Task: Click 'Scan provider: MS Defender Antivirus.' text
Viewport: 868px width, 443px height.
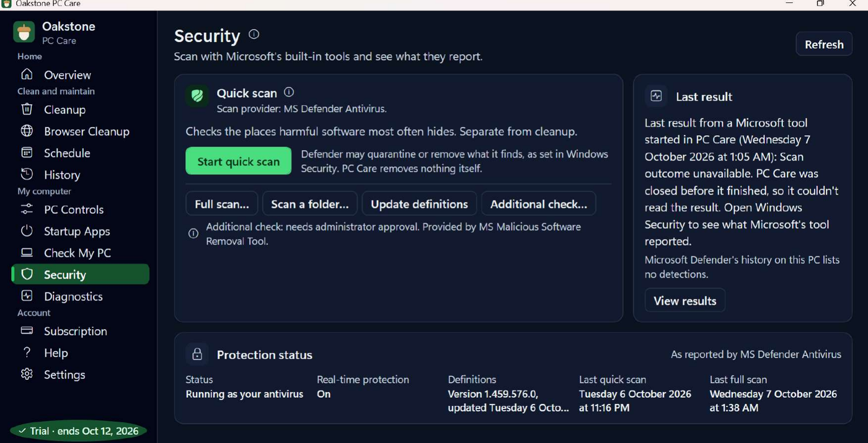Action: pos(301,109)
